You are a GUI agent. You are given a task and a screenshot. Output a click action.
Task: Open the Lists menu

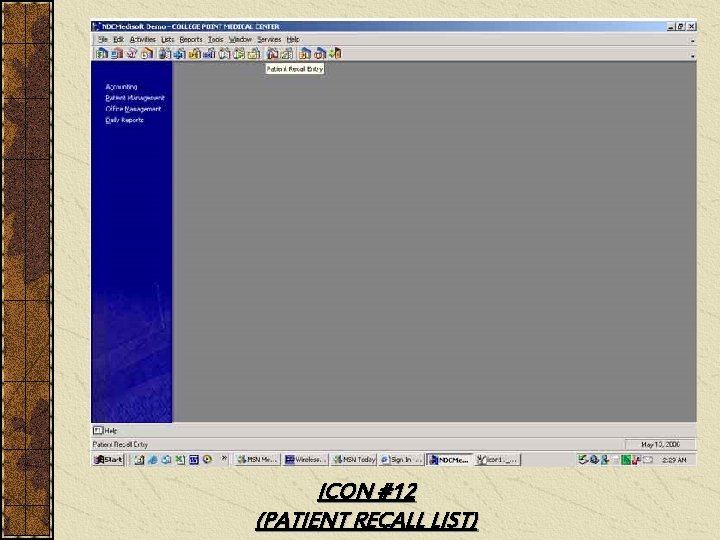[x=168, y=39]
